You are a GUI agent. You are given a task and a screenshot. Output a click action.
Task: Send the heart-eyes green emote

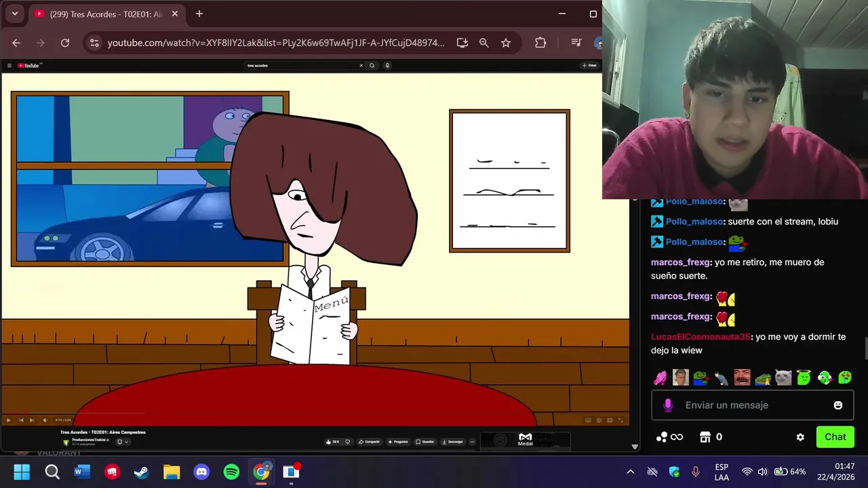click(x=845, y=378)
